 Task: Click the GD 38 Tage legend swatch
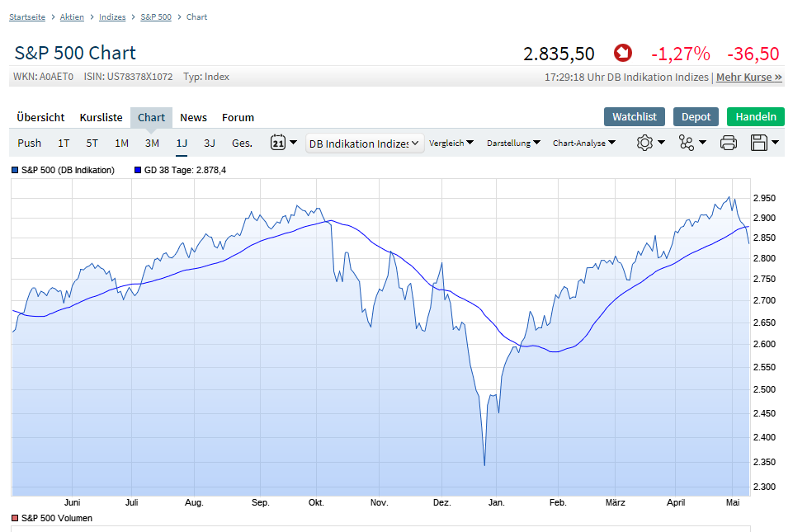point(138,170)
